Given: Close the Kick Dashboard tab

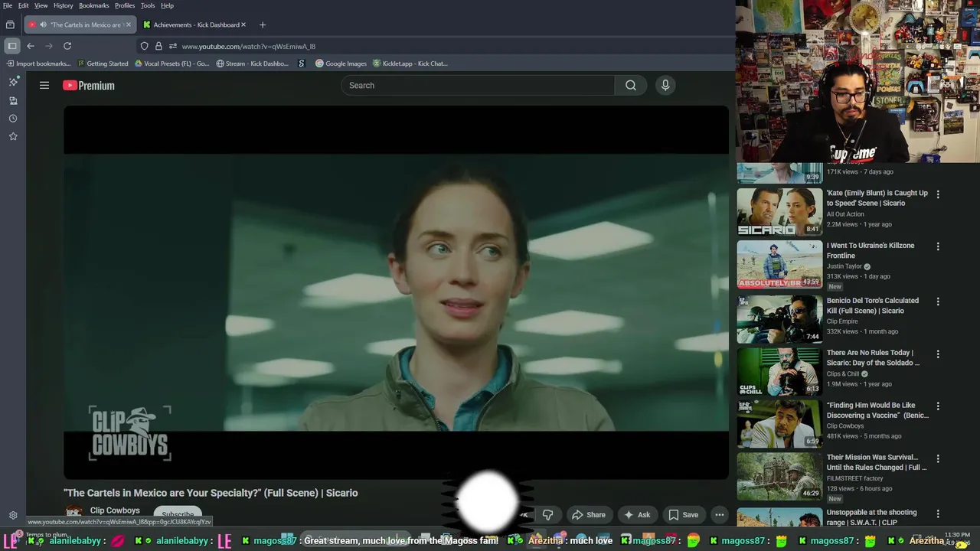Looking at the screenshot, I should click(x=243, y=24).
